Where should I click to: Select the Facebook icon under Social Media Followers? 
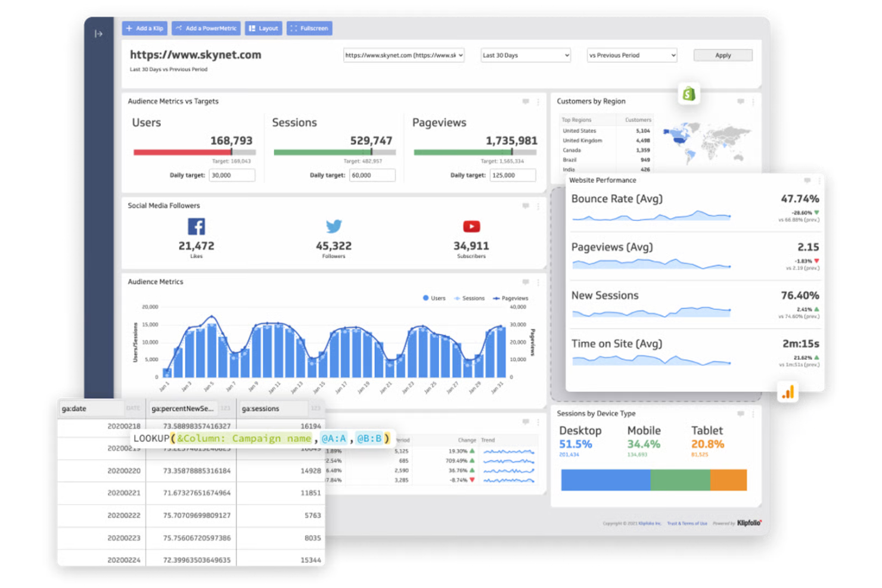coord(196,226)
